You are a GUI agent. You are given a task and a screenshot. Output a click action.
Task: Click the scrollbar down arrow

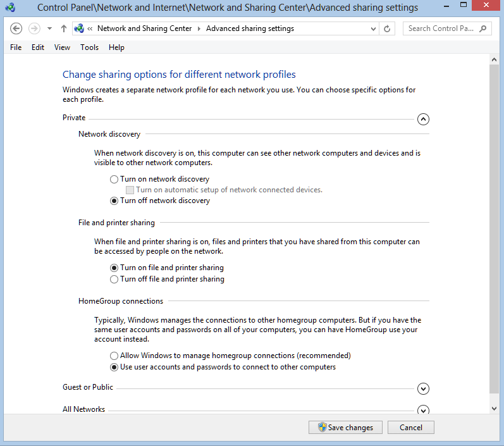tap(494, 409)
